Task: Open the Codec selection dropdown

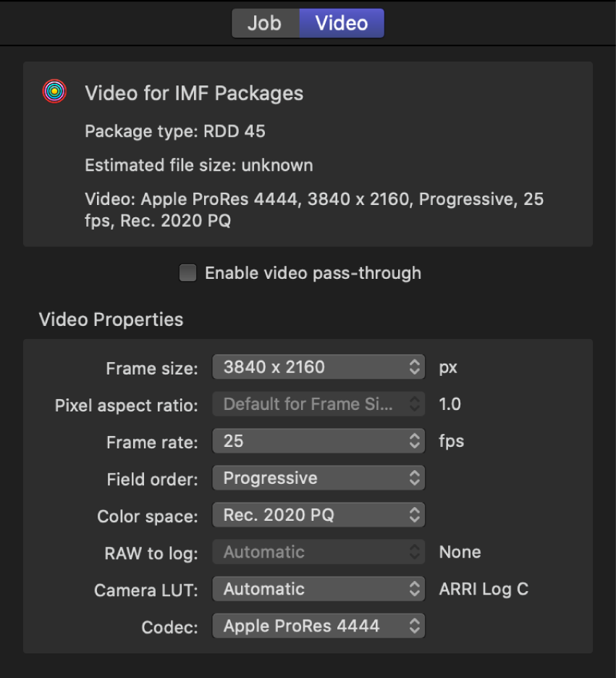Action: (311, 626)
